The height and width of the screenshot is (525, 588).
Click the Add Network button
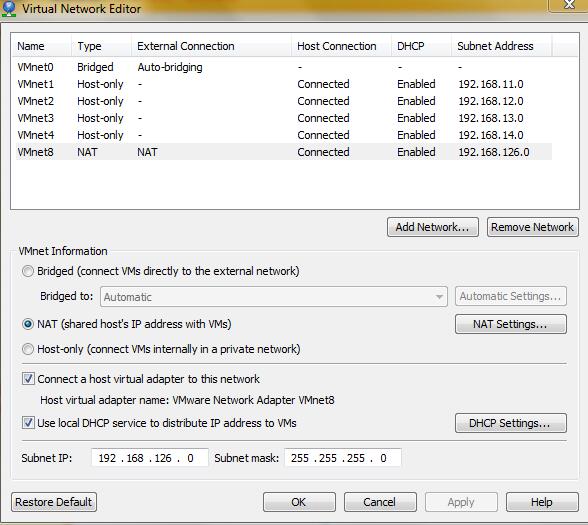coord(433,227)
